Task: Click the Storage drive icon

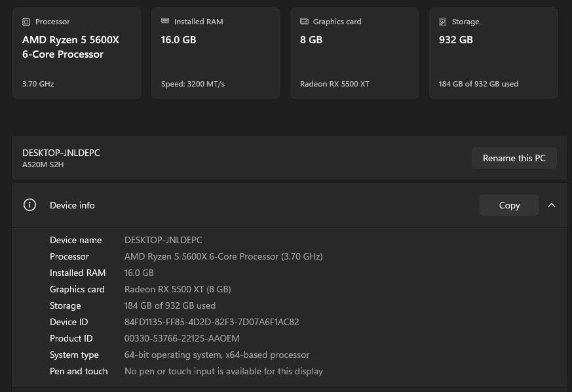Action: pos(443,22)
